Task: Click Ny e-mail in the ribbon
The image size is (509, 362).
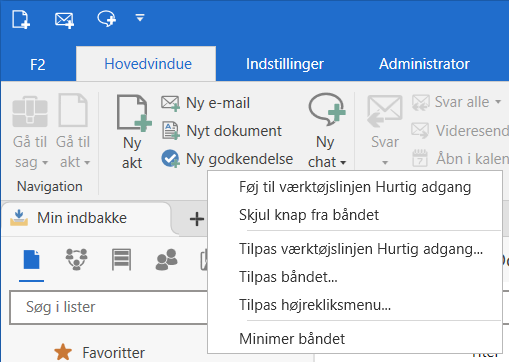Action: 206,103
